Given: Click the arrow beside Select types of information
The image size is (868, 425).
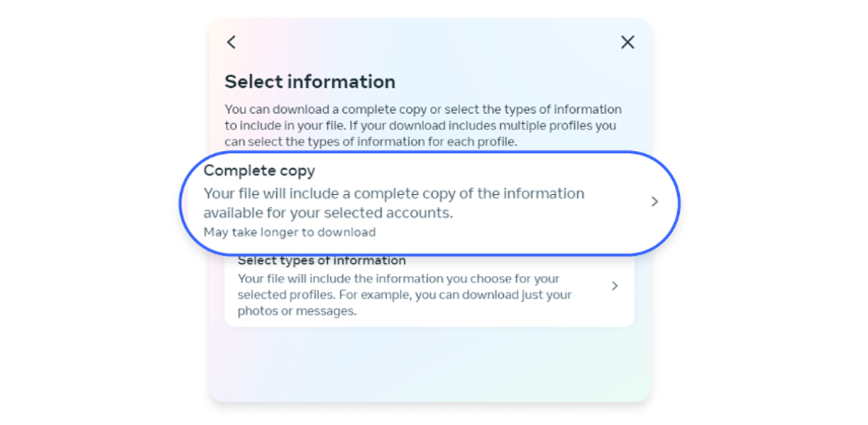Looking at the screenshot, I should coord(614,286).
